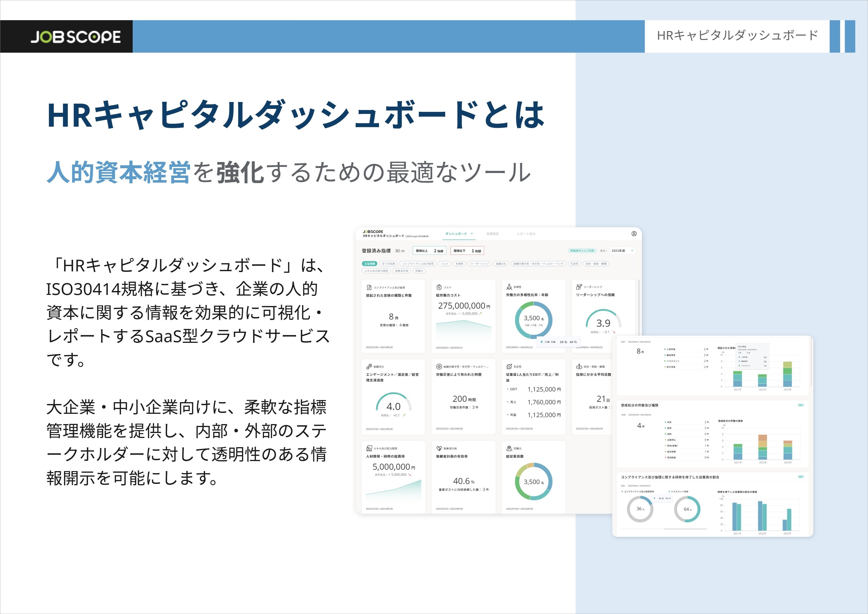
Task: Click the diversity people icon
Action: 509,287
